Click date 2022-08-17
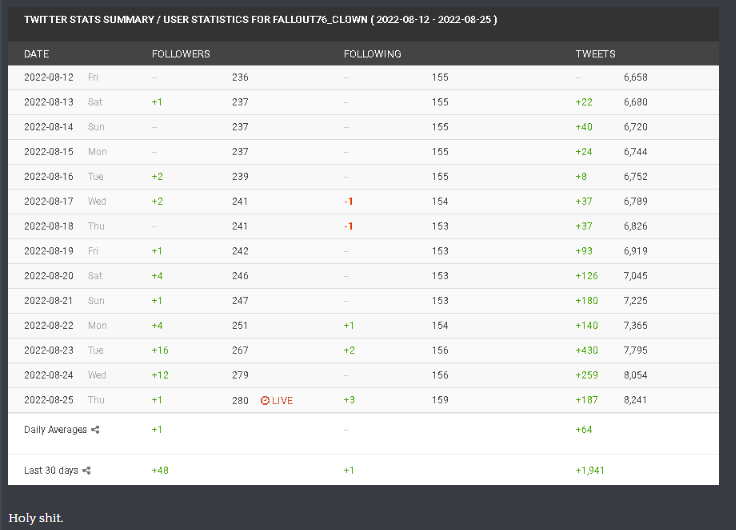 click(x=49, y=202)
